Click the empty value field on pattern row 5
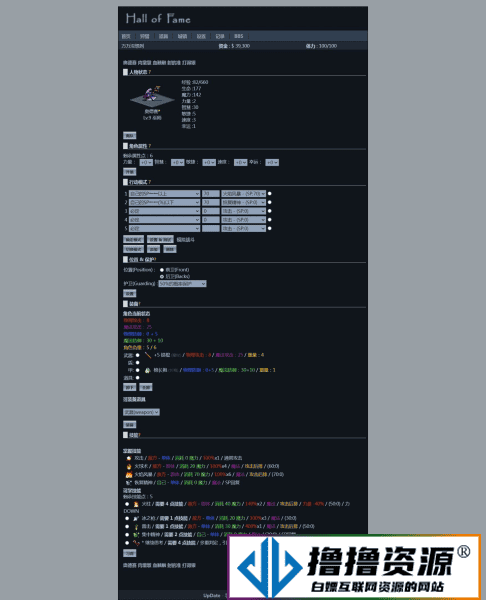The image size is (486, 600). [x=211, y=228]
